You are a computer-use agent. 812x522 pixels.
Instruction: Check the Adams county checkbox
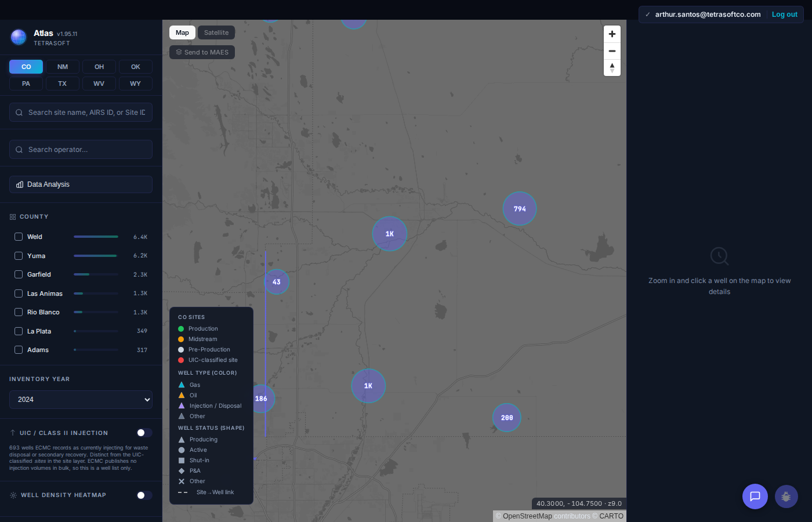click(19, 350)
